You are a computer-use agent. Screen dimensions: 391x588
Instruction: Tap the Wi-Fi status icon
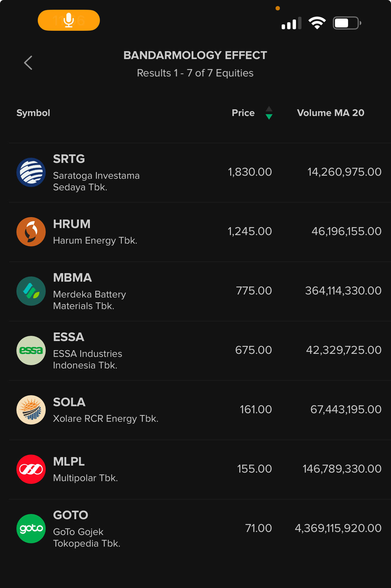(317, 23)
